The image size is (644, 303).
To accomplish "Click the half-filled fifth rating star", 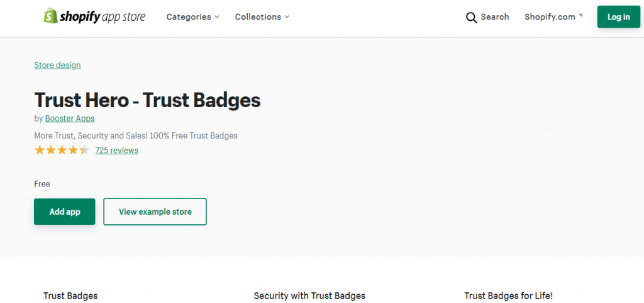I will pos(84,150).
